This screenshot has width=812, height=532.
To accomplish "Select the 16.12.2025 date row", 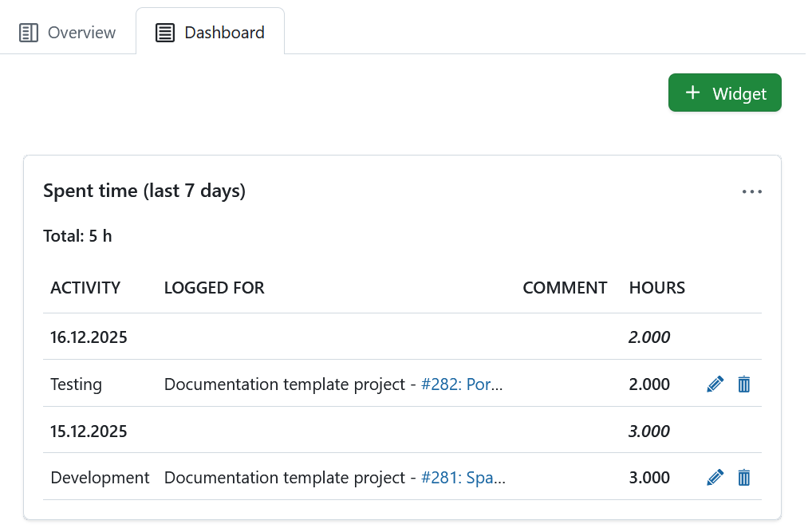I will pos(89,337).
